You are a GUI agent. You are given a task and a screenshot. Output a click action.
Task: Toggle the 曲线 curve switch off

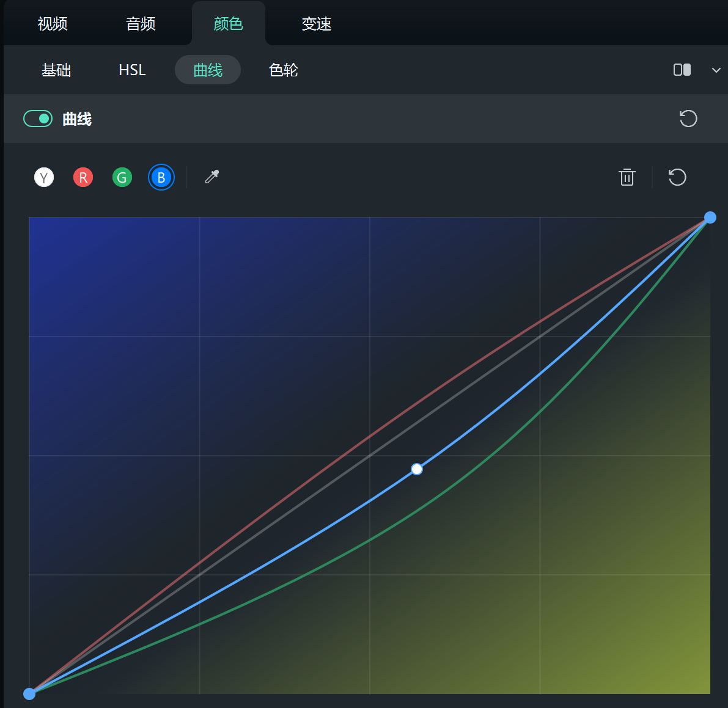pyautogui.click(x=38, y=119)
